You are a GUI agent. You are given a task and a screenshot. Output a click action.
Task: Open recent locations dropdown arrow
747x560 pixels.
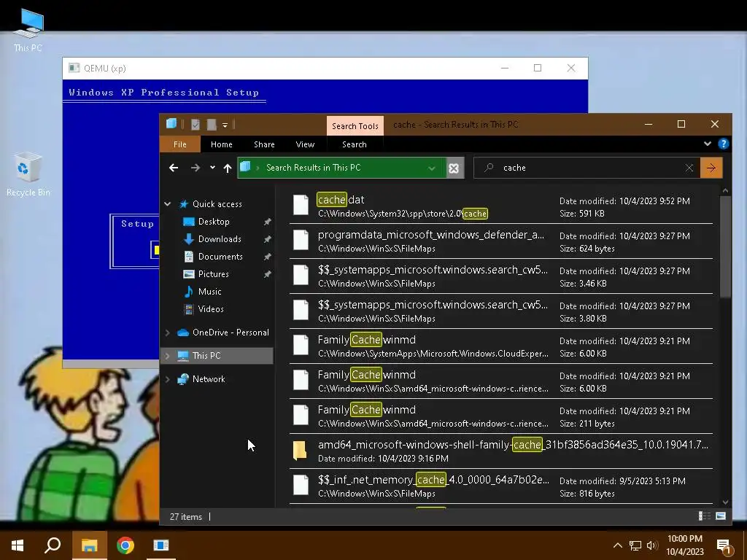pyautogui.click(x=212, y=168)
